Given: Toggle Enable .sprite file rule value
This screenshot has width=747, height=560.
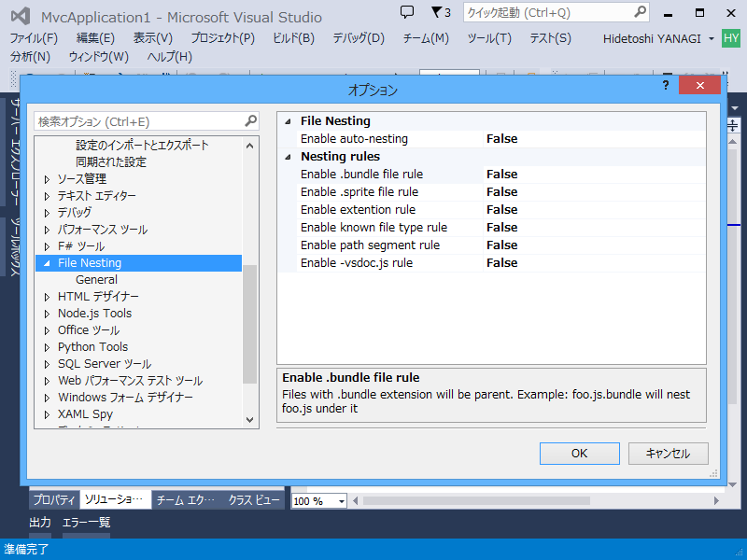Looking at the screenshot, I should coord(594,192).
